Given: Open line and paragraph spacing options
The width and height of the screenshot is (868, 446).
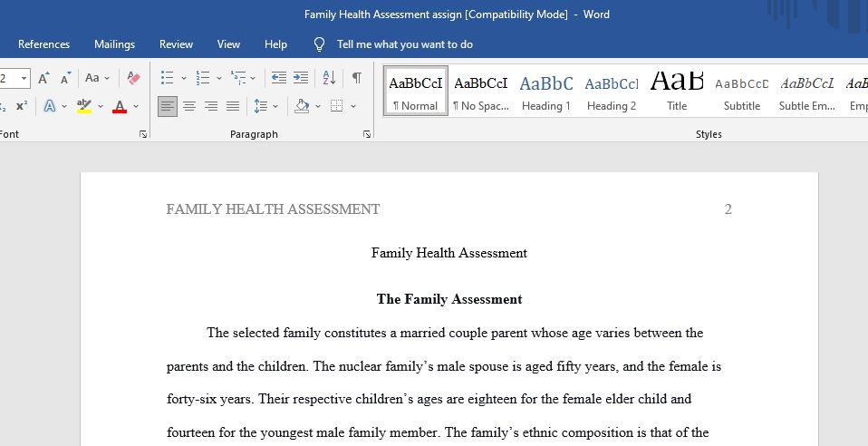Looking at the screenshot, I should (x=261, y=106).
